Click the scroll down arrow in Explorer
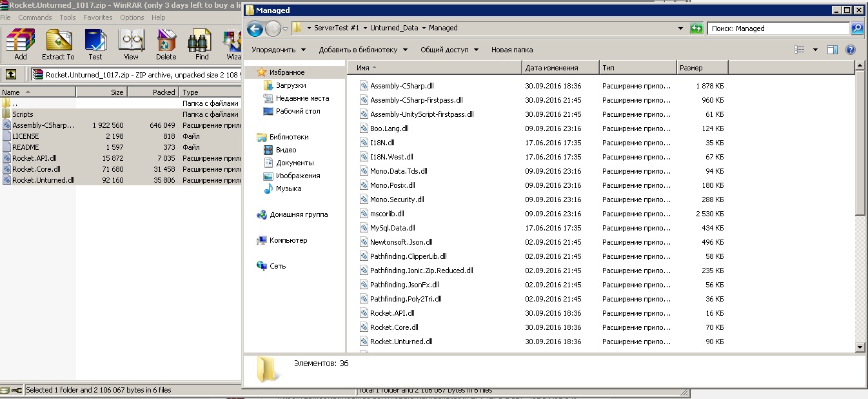The image size is (868, 399). tap(860, 347)
